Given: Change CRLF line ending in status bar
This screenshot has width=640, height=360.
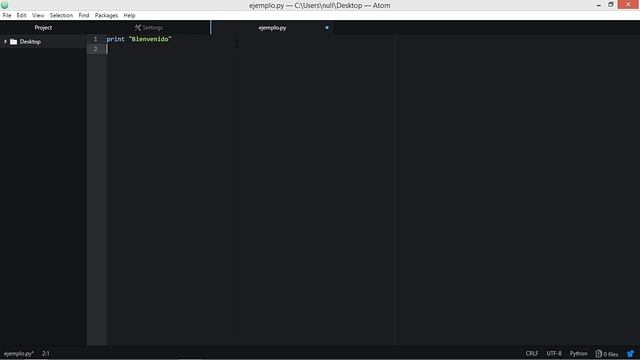Looking at the screenshot, I should (x=531, y=353).
